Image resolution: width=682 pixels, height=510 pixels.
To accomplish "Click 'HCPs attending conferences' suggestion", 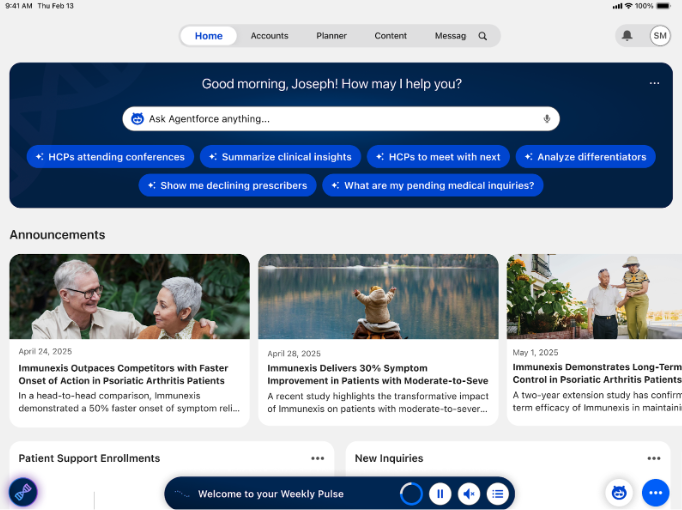I will click(110, 157).
